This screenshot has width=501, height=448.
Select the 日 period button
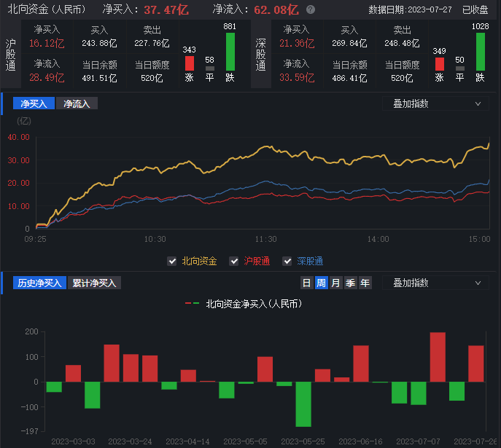tap(306, 283)
